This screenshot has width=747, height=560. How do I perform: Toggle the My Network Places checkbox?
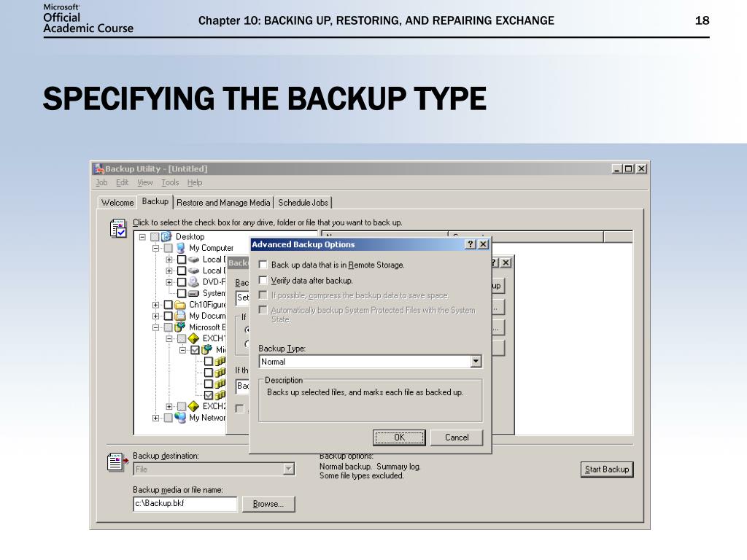(x=169, y=418)
